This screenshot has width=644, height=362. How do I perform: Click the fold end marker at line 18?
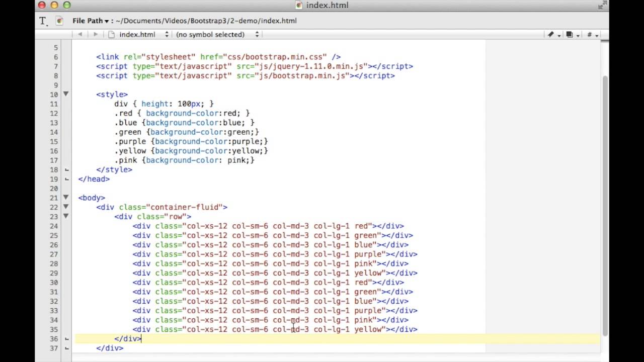click(66, 170)
